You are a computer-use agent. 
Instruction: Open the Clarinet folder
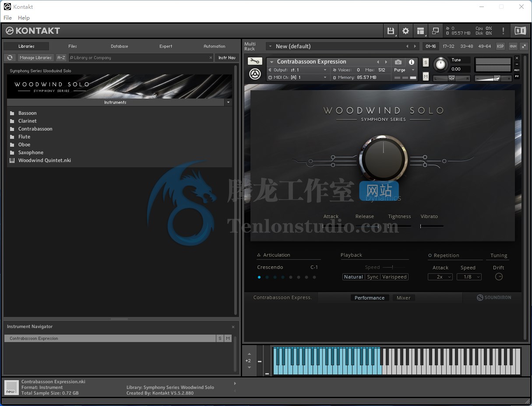pos(28,121)
